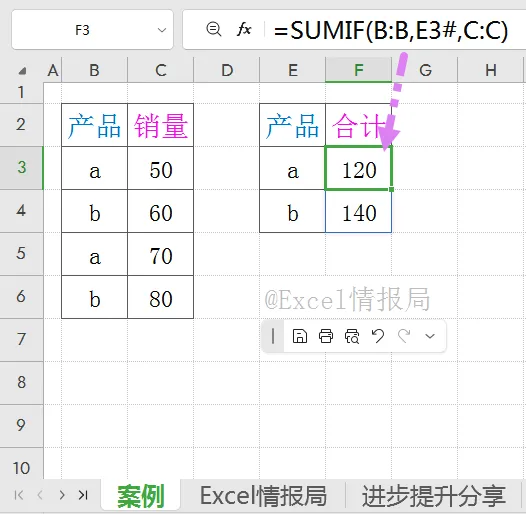Click the fill handle of cell F3

click(391, 190)
